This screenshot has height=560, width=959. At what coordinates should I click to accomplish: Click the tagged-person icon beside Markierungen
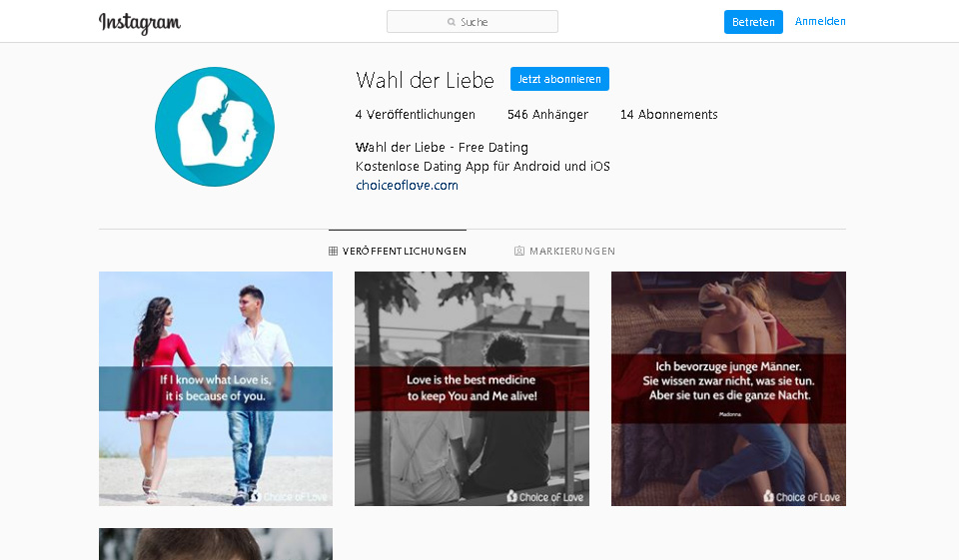tap(519, 252)
